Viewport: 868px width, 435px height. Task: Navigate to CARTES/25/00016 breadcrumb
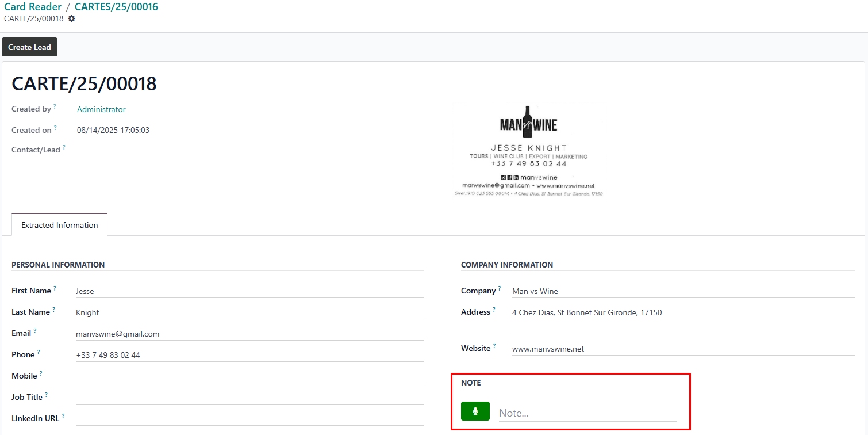pyautogui.click(x=116, y=7)
